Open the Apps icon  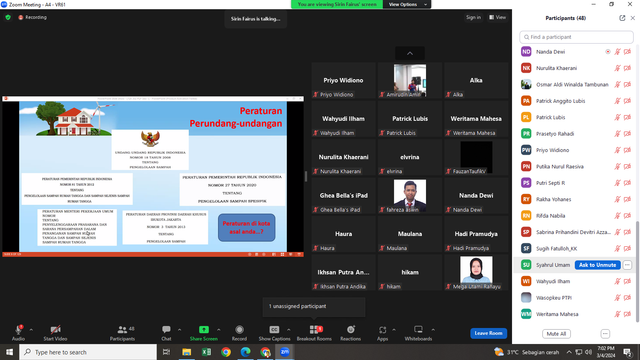382,329
